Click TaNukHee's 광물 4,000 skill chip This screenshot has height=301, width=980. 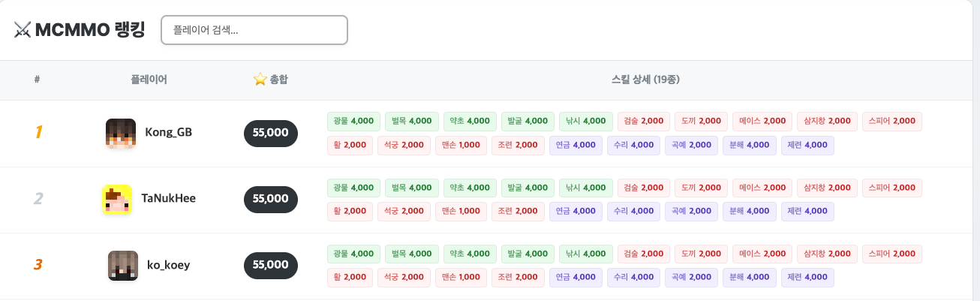pyautogui.click(x=353, y=187)
